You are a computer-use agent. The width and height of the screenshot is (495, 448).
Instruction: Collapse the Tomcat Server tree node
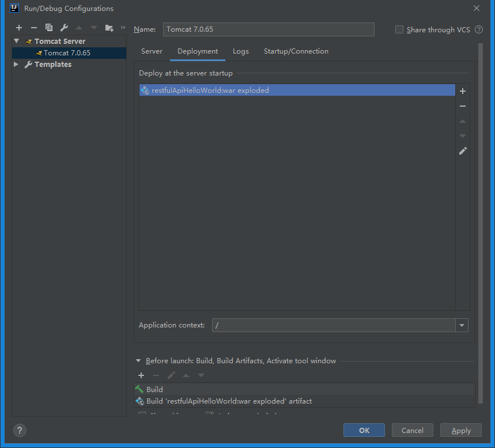point(16,41)
